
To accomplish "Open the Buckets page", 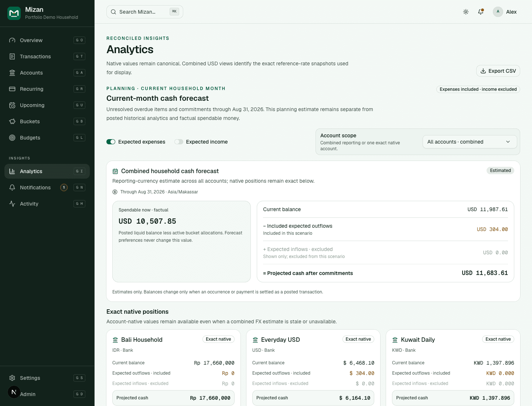I will [x=47, y=121].
